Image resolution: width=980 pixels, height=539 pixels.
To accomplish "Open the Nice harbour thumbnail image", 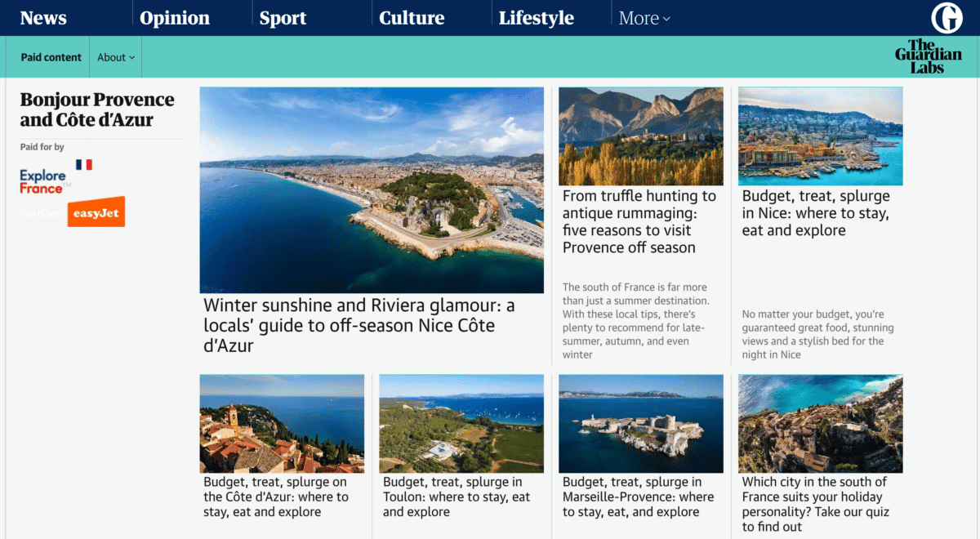I will tap(820, 136).
